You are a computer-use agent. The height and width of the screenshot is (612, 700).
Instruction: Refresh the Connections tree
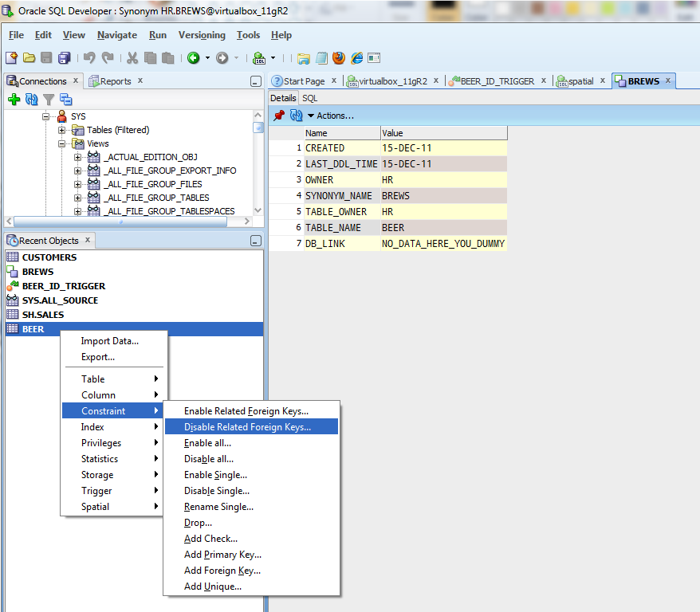(32, 100)
